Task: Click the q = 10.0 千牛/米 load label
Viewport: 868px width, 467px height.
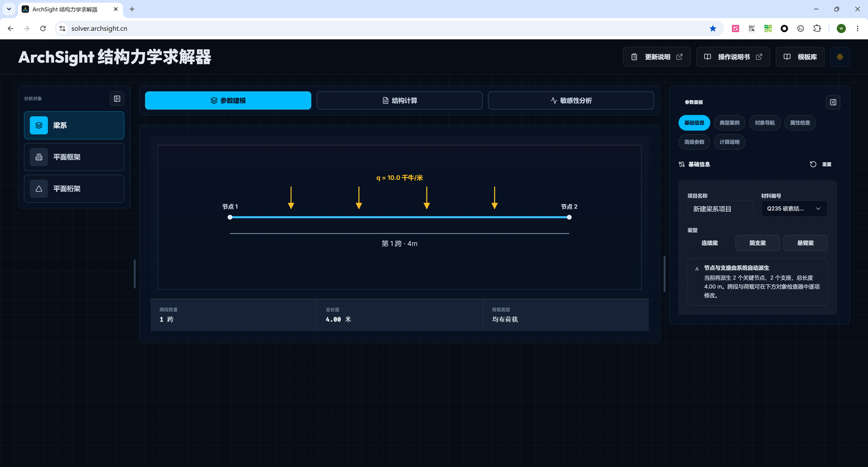Action: [400, 178]
